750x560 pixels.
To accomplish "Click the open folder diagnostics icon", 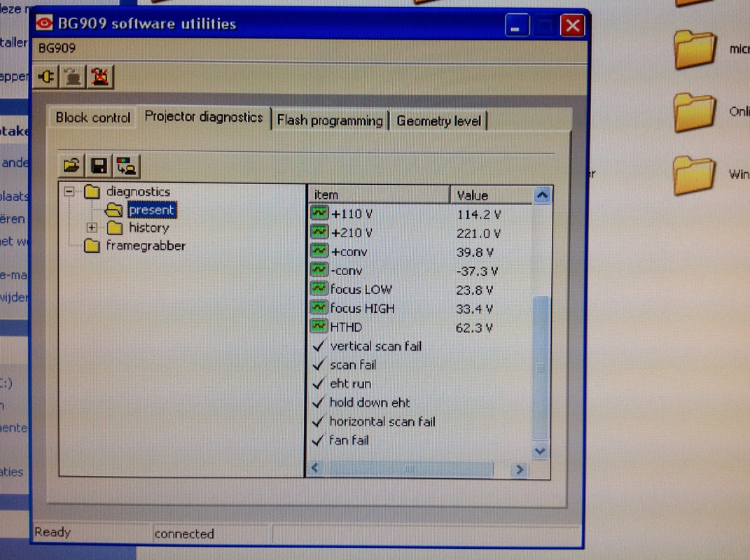I will [71, 166].
